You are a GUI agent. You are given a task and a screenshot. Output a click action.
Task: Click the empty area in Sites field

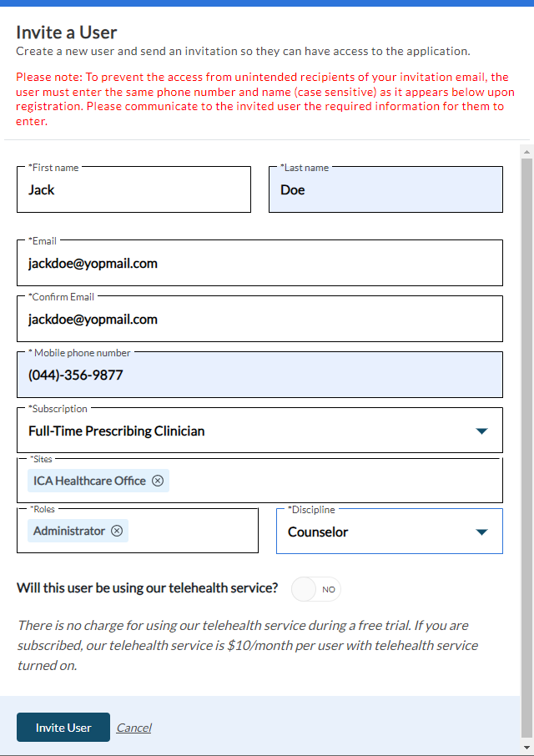tap(334, 481)
